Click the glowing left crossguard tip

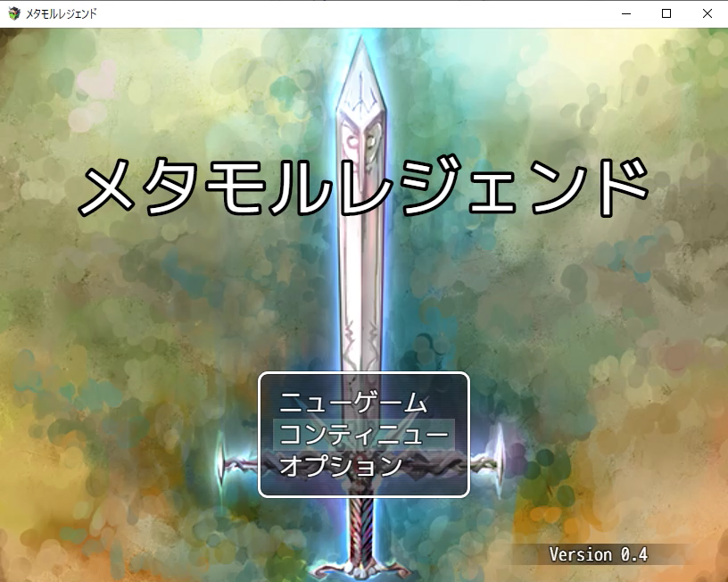click(223, 457)
